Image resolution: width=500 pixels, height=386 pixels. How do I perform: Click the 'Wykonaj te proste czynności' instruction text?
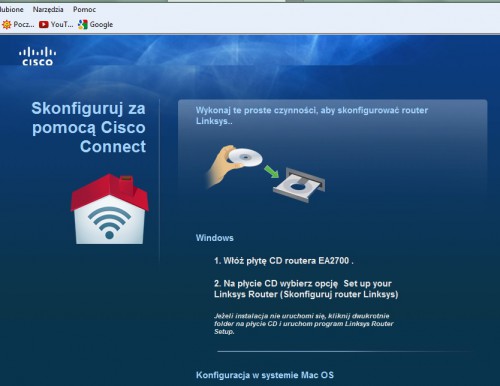tap(312, 115)
